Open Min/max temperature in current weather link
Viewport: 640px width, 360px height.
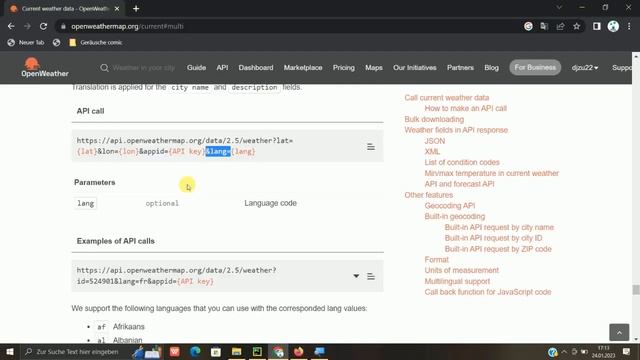[x=491, y=173]
